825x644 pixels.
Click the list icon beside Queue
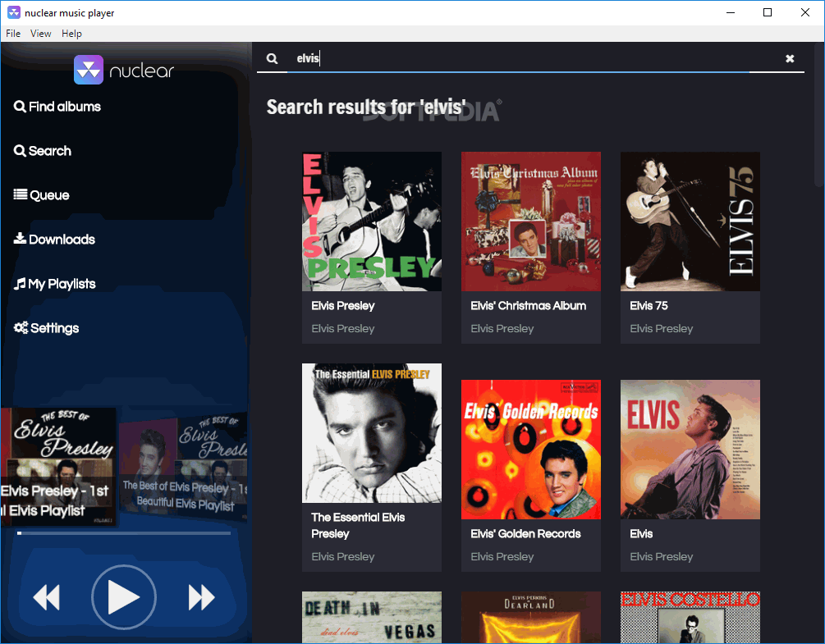coord(21,194)
